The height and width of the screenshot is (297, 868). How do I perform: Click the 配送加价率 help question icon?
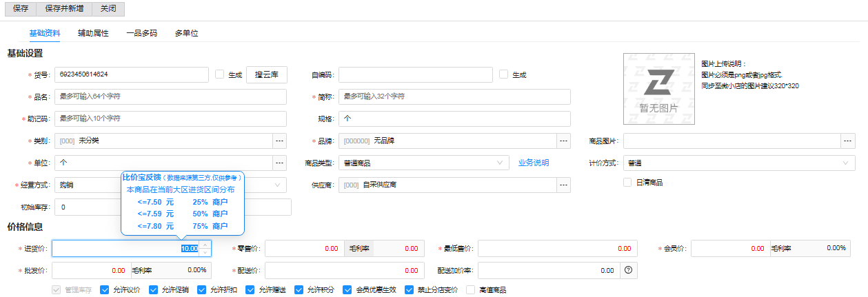(x=628, y=270)
